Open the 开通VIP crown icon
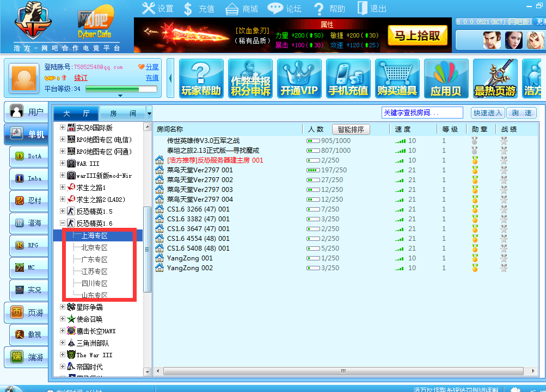546x392 pixels. pyautogui.click(x=299, y=78)
